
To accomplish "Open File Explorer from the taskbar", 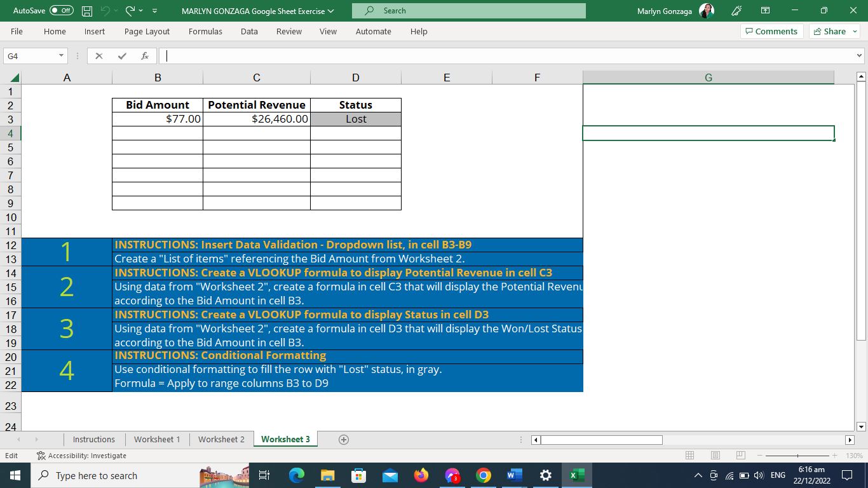I will 328,475.
